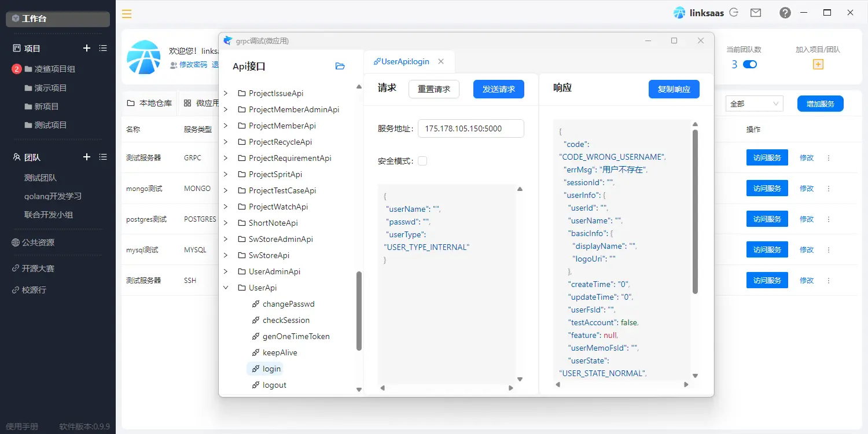Add a new team with plus icon
The height and width of the screenshot is (434, 868).
pos(87,157)
